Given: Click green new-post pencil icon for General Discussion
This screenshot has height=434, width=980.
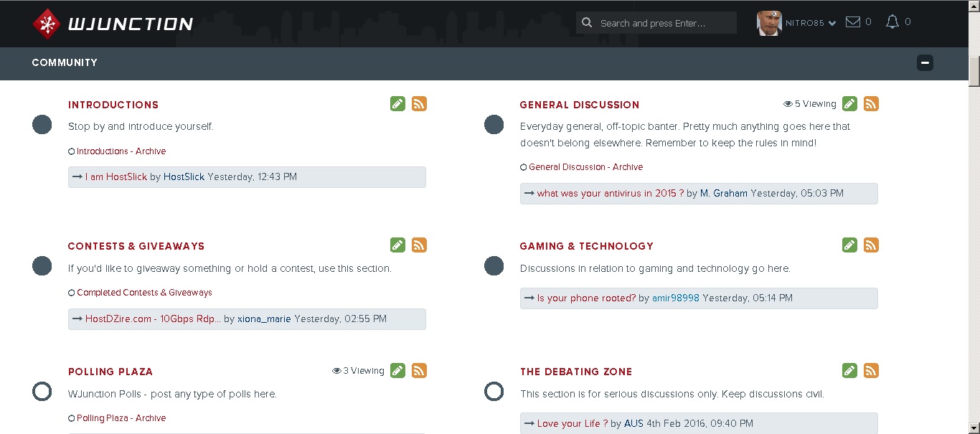Looking at the screenshot, I should point(849,104).
